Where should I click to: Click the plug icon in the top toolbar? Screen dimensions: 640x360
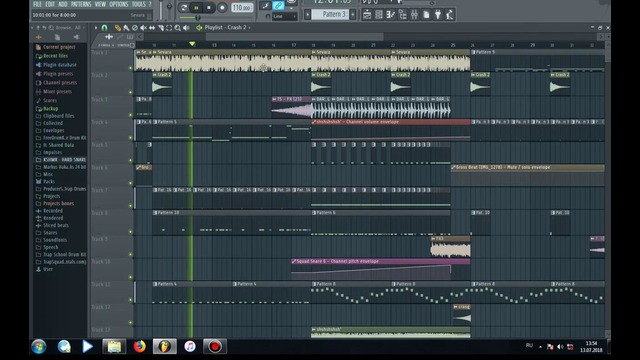pyautogui.click(x=438, y=15)
